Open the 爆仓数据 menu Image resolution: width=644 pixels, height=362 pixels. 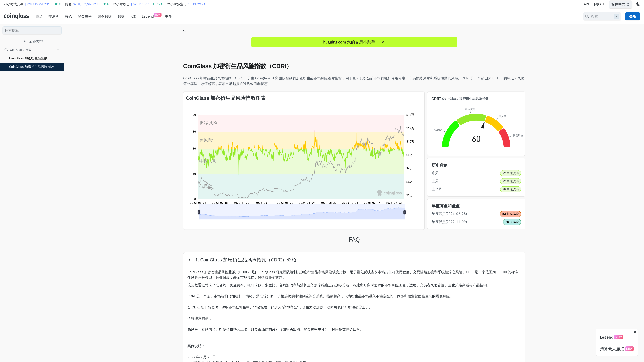[x=105, y=16]
